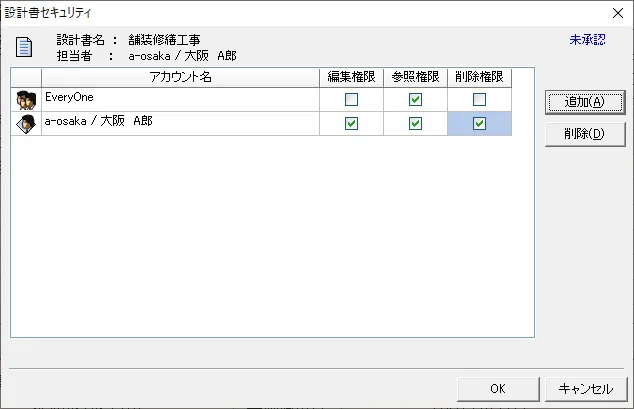
Task: Confirm with the OK button
Action: [x=498, y=389]
